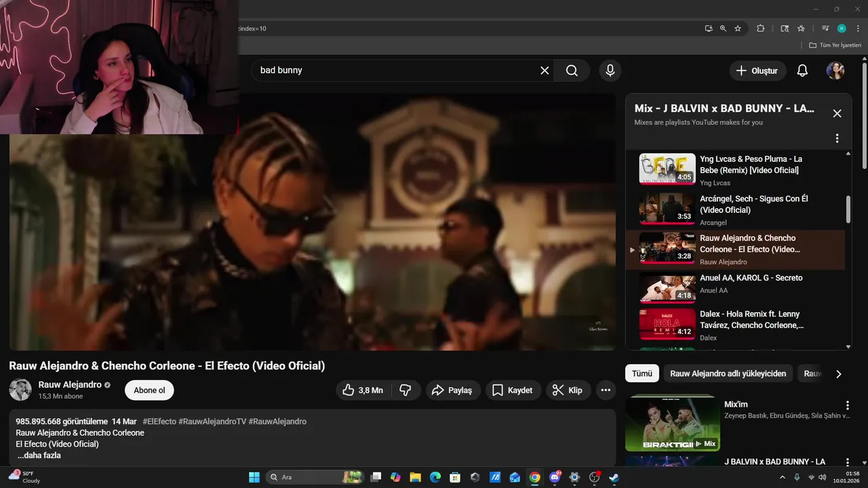Viewport: 868px width, 488px height.
Task: Open browser profile 'n' avatar
Action: point(842,28)
